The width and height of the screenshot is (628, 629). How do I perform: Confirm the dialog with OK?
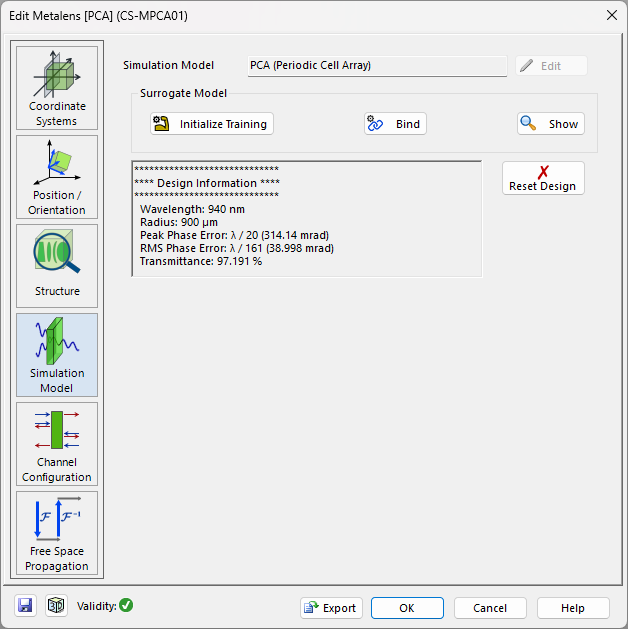(407, 608)
